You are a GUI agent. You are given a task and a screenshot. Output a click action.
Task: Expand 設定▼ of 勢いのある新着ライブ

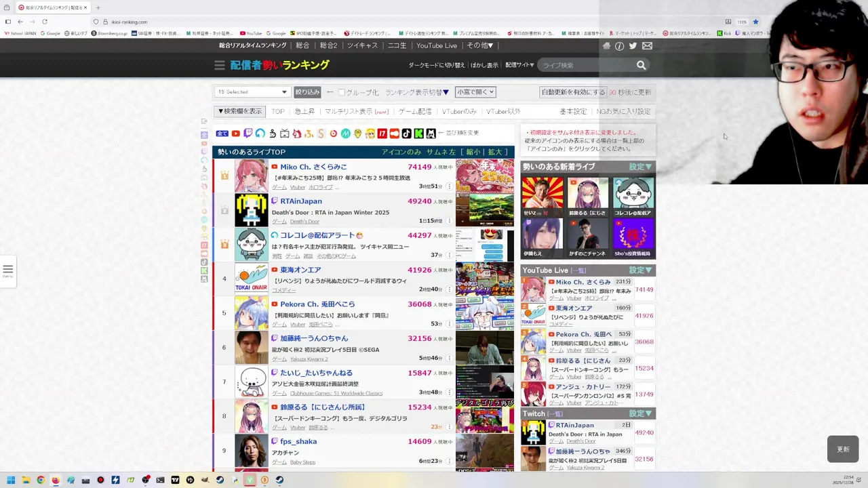tap(640, 167)
